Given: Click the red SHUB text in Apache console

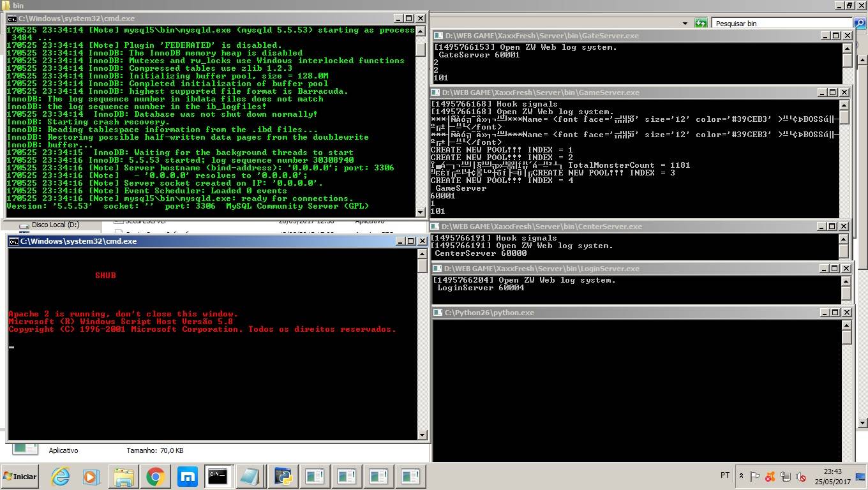Looking at the screenshot, I should coord(105,276).
